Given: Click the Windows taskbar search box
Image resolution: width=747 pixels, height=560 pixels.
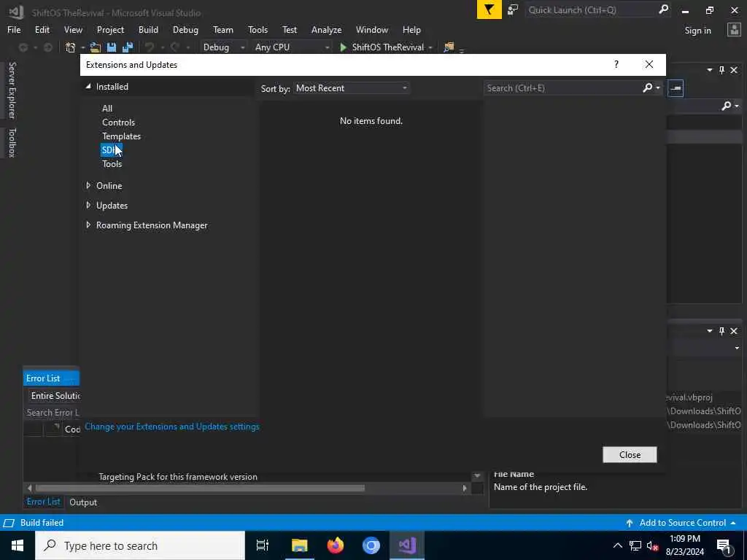Looking at the screenshot, I should (140, 545).
